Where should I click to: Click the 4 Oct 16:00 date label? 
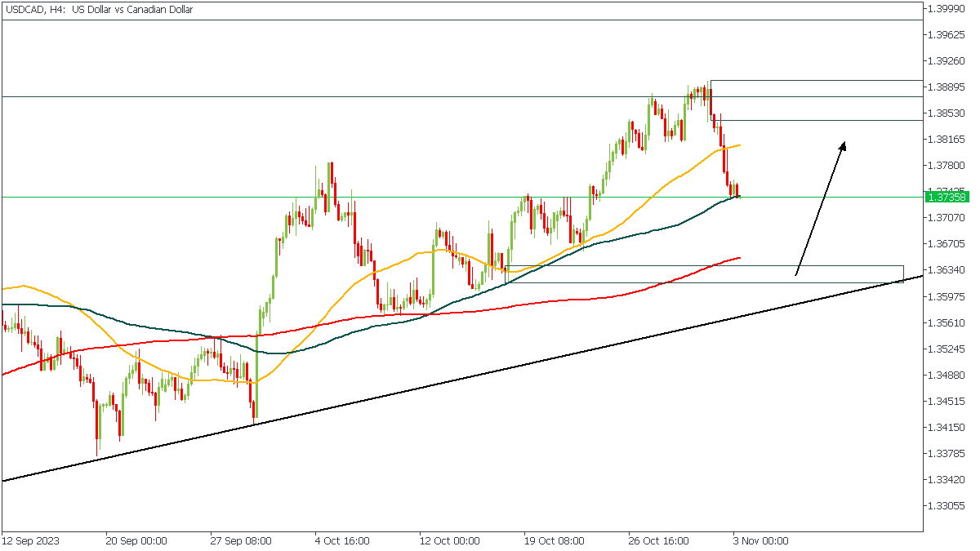pos(343,540)
